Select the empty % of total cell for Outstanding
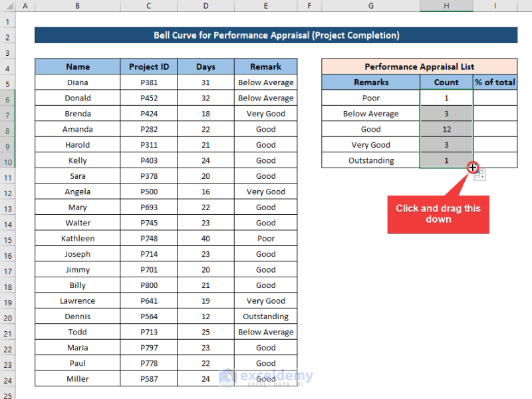Screen dimensions: 532x399 coord(495,160)
